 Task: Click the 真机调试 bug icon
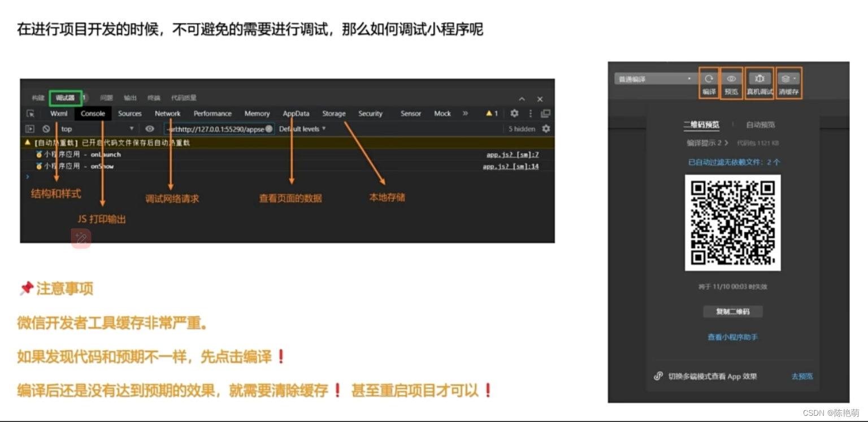tap(759, 79)
